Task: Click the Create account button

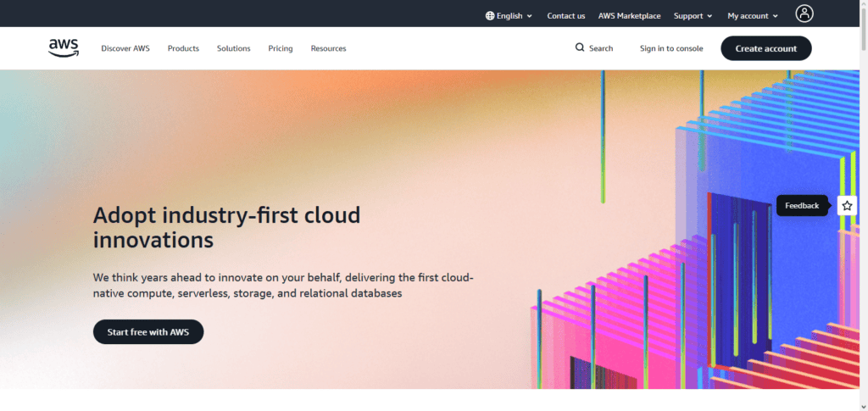Action: 766,48
